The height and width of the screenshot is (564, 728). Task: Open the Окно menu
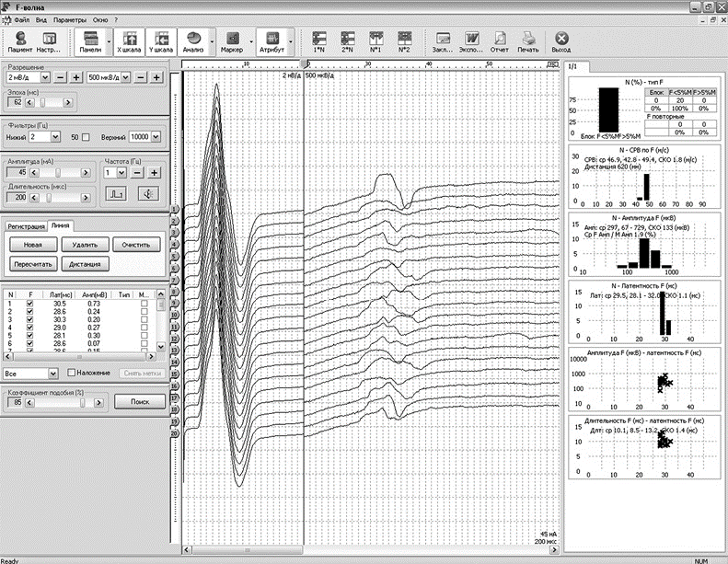pyautogui.click(x=99, y=20)
